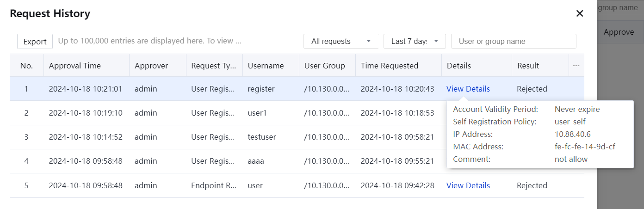Click the Request Type column header
The height and width of the screenshot is (209, 644).
tap(213, 66)
